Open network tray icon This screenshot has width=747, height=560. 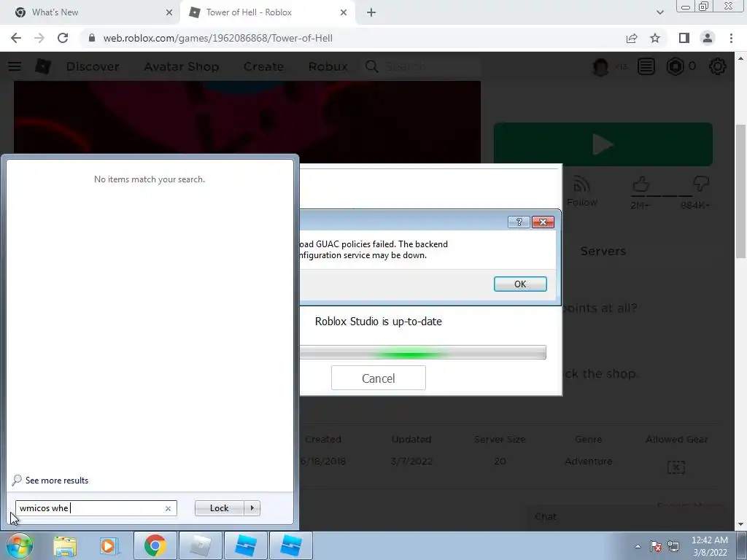(x=673, y=546)
